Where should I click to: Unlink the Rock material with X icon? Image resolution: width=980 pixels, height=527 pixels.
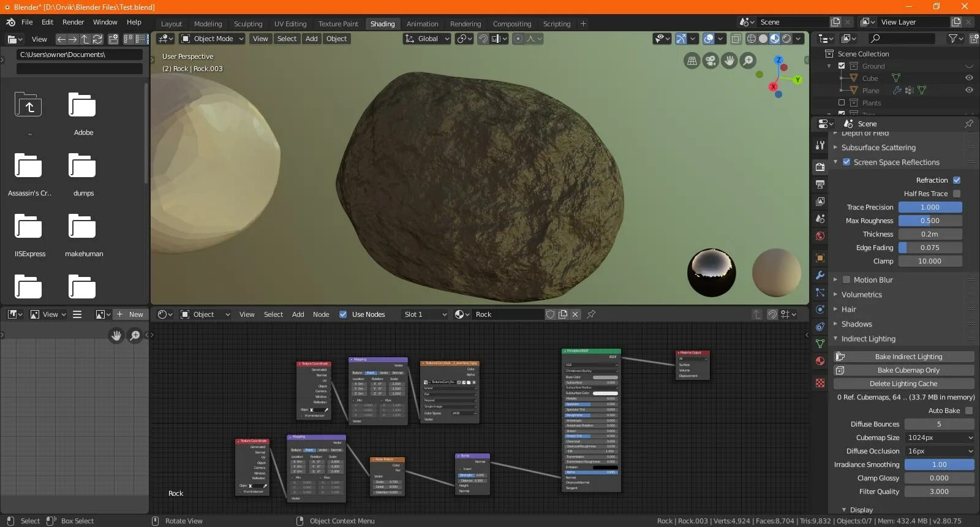pyautogui.click(x=575, y=314)
